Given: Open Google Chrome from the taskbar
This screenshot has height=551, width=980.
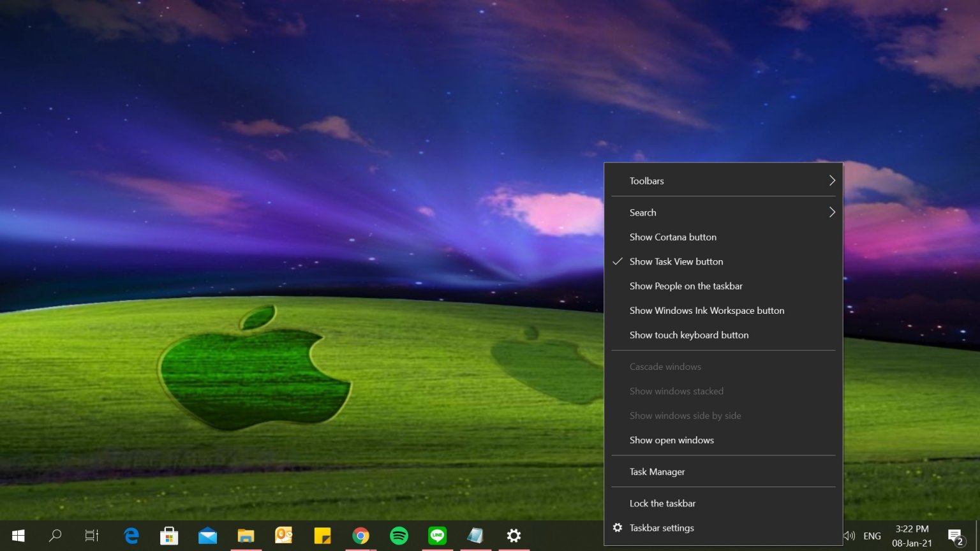Looking at the screenshot, I should pos(360,536).
